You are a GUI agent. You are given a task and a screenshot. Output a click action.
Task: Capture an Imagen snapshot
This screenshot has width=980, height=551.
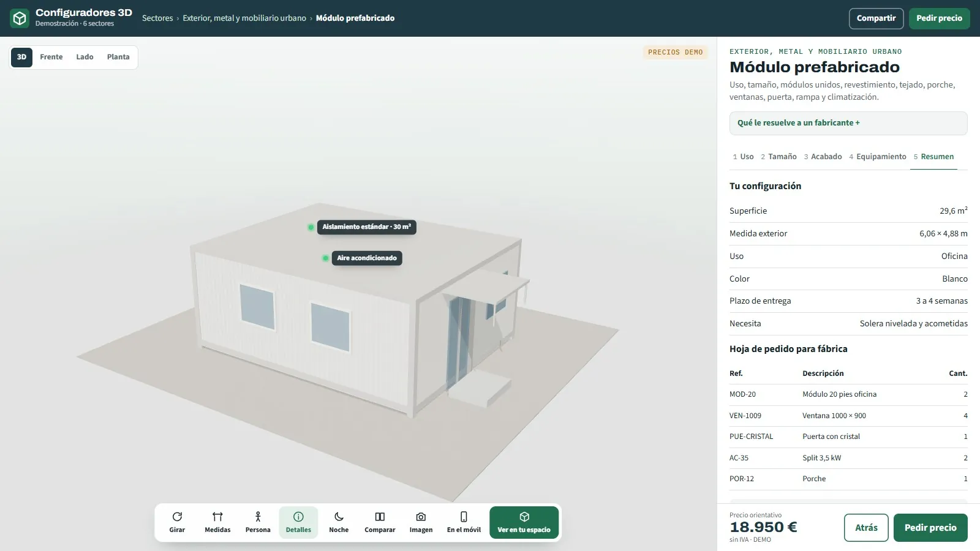421,522
